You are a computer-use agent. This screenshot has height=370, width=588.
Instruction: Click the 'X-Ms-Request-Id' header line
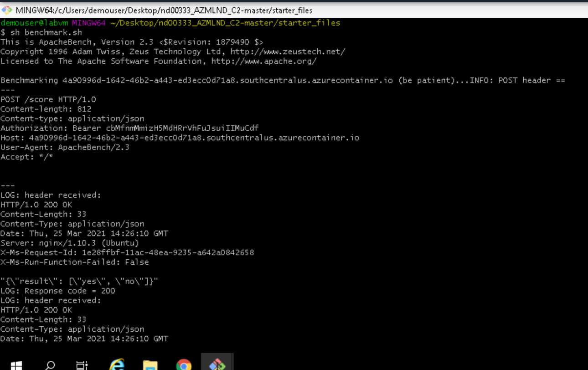(127, 252)
